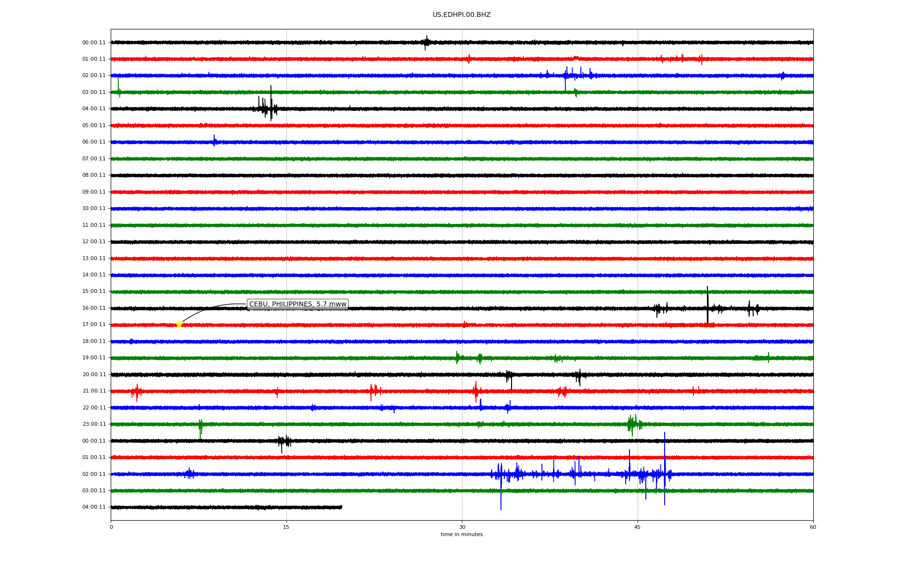Click the 60 minute tick label
Image resolution: width=924 pixels, height=578 pixels.
click(x=813, y=527)
